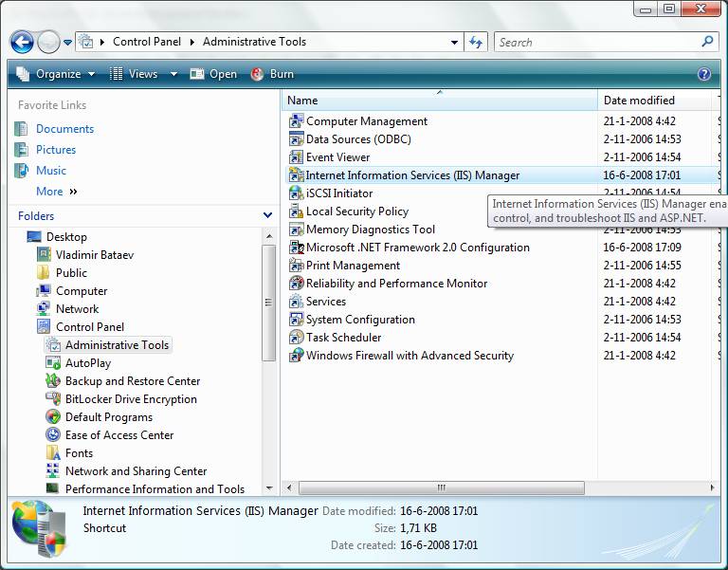Click the Computer Management shortcut icon

296,121
